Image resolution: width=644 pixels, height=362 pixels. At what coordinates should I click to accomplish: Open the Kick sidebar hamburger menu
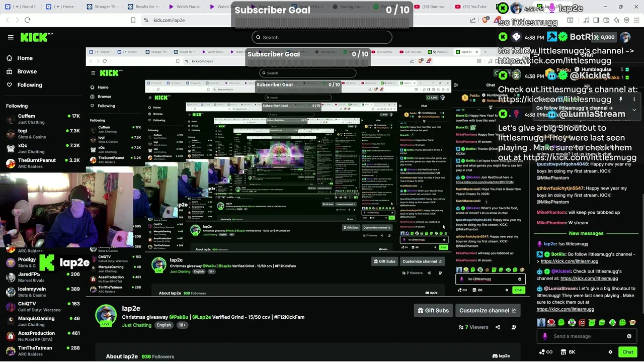(x=11, y=37)
